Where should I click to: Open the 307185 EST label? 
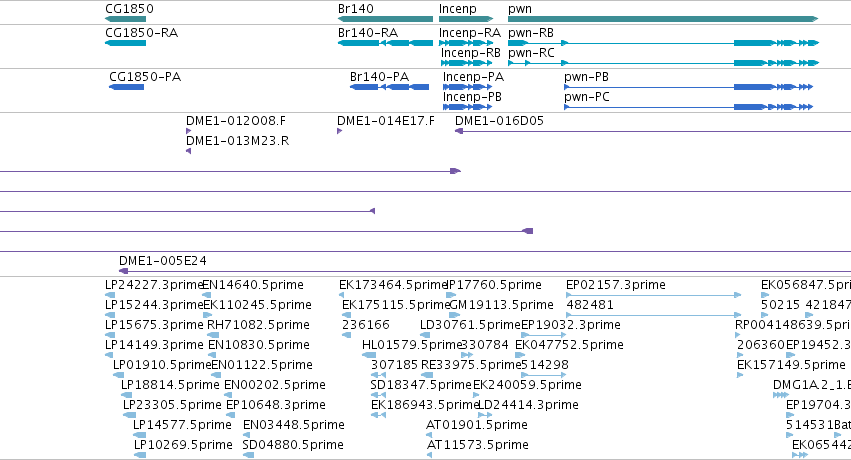tap(395, 365)
